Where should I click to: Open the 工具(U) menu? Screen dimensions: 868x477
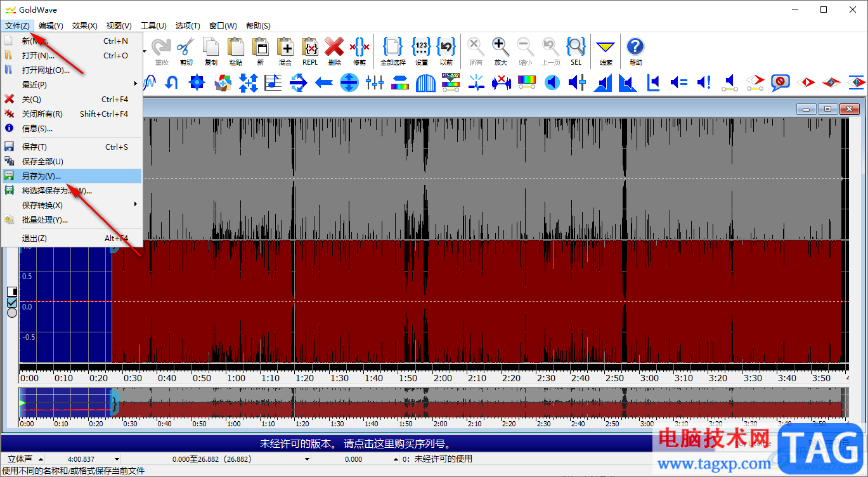153,25
